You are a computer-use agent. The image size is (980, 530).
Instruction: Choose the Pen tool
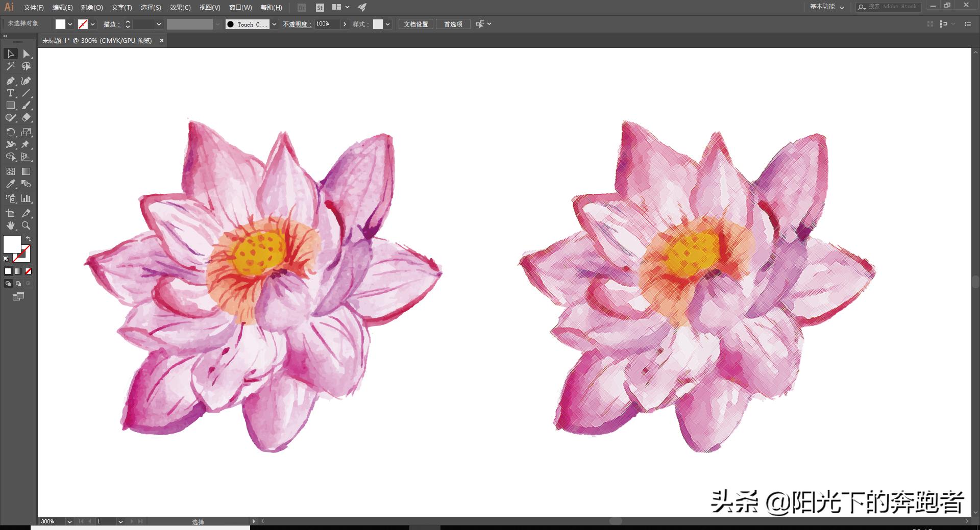[x=10, y=81]
